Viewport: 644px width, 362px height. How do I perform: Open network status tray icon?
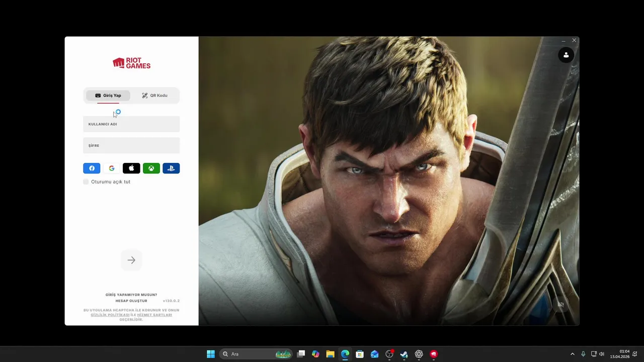pyautogui.click(x=594, y=354)
